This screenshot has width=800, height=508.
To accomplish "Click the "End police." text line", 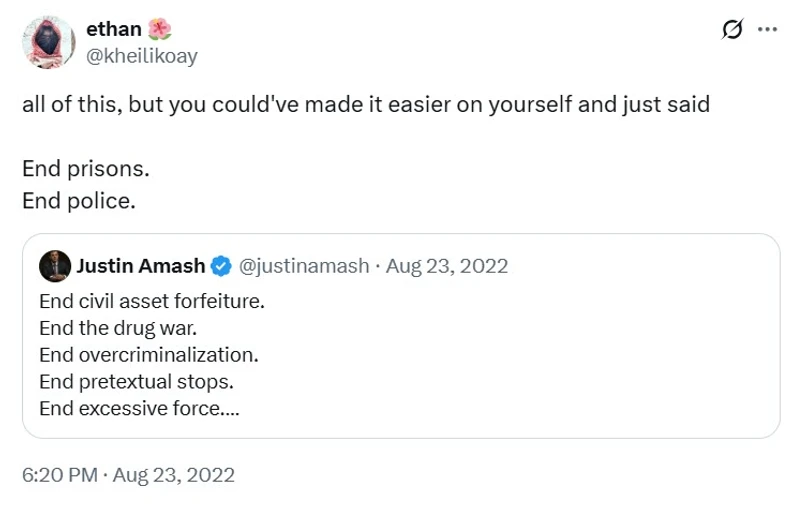I will pos(78,200).
